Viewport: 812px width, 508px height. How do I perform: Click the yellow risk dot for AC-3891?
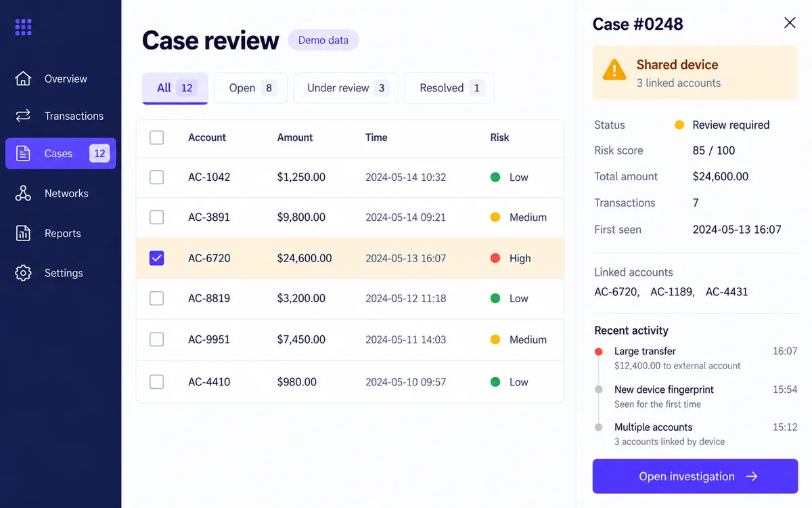pyautogui.click(x=495, y=217)
